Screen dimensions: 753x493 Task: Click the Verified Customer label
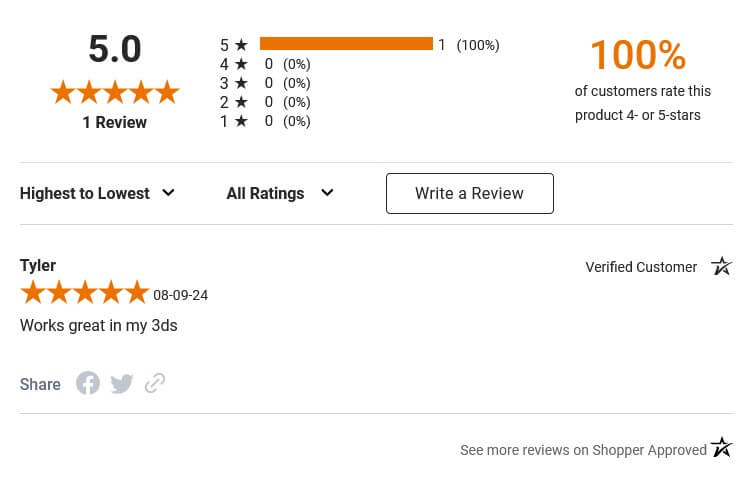[641, 267]
